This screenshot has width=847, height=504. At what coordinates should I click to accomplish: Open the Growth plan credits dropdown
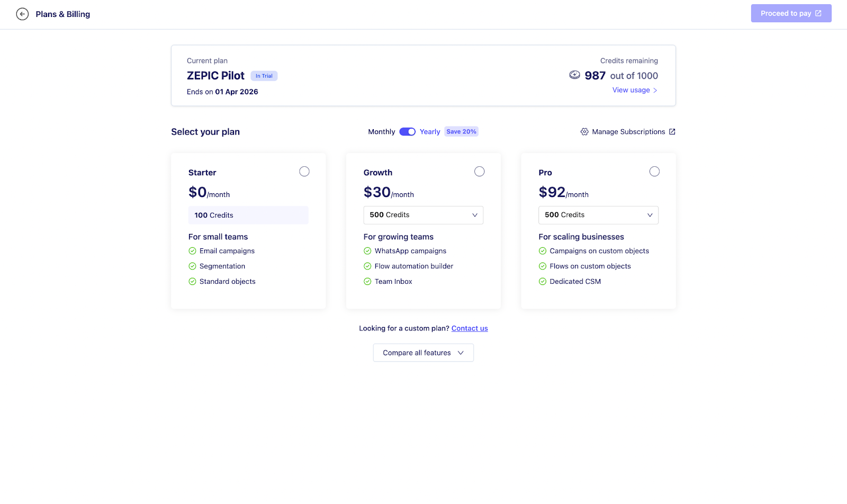tap(424, 215)
